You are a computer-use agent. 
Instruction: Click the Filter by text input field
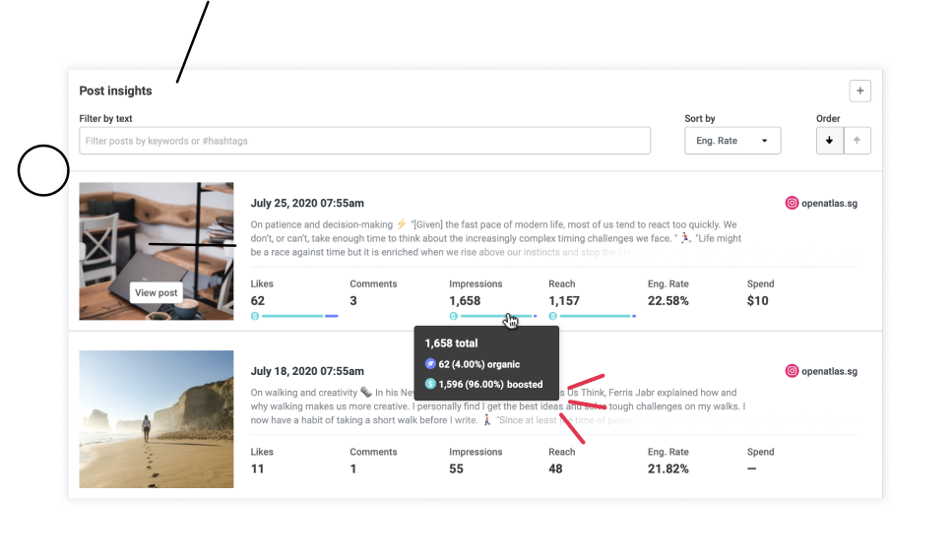364,141
